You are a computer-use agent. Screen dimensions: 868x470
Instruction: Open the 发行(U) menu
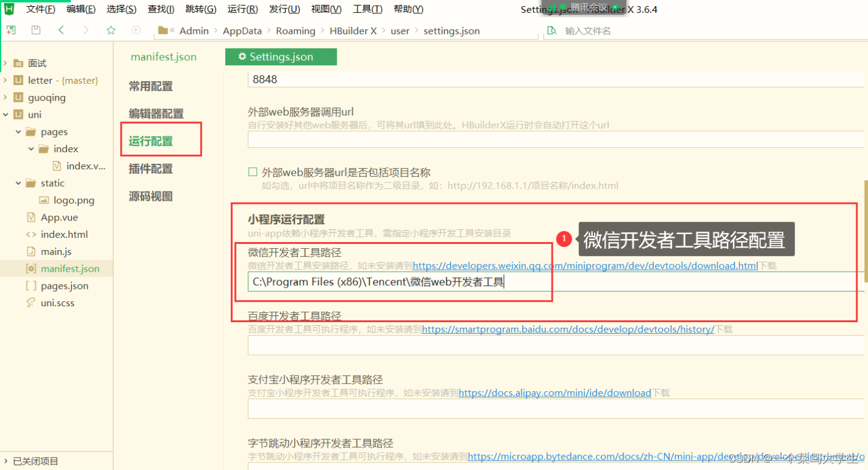pos(284,9)
